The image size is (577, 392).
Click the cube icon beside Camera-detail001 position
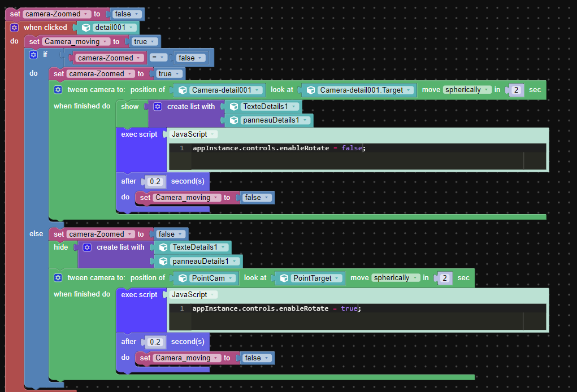183,90
